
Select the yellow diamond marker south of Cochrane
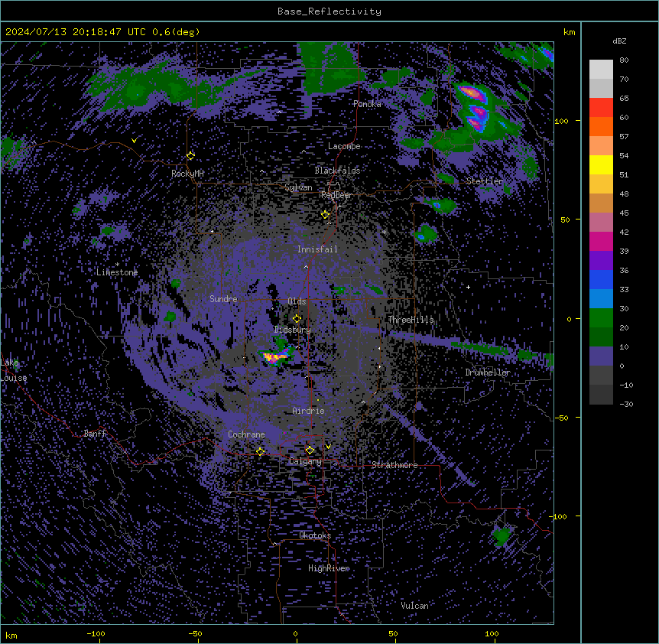tap(260, 451)
